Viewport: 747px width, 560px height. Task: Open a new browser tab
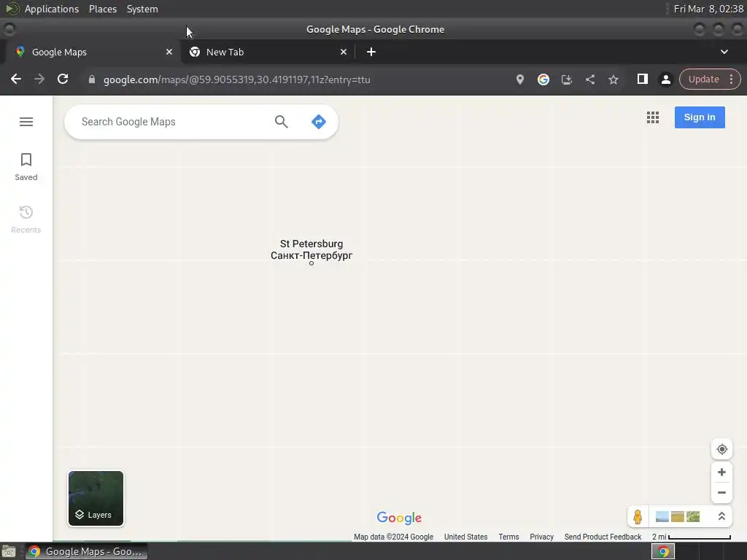(371, 52)
